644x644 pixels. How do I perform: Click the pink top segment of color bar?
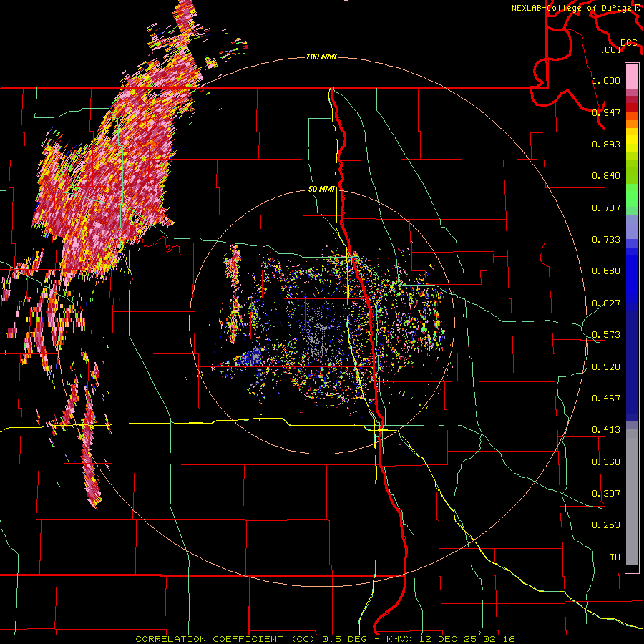[x=632, y=77]
